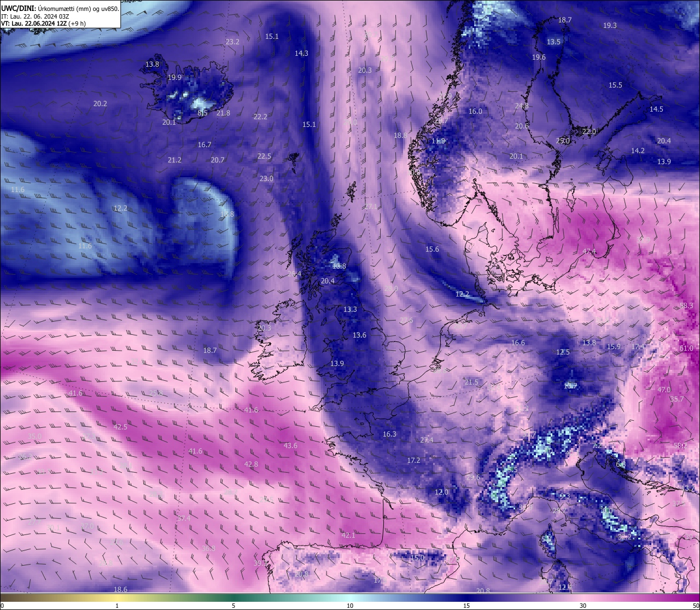Click the 12.5 value label
The image size is (700, 610).
click(563, 352)
